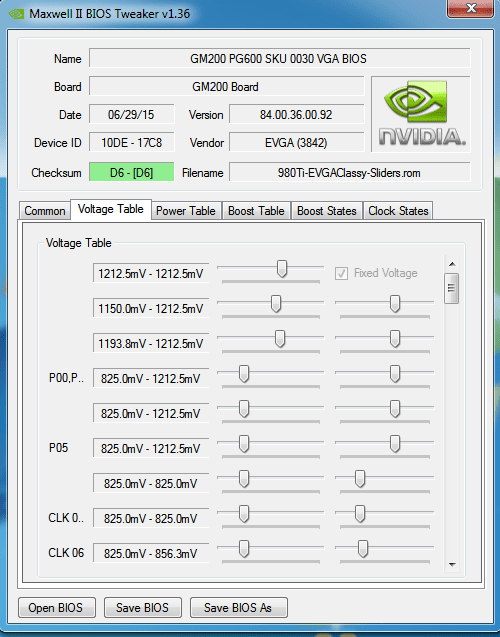Click the voltage table scrollbar thumb
500x637 pixels.
(x=452, y=288)
